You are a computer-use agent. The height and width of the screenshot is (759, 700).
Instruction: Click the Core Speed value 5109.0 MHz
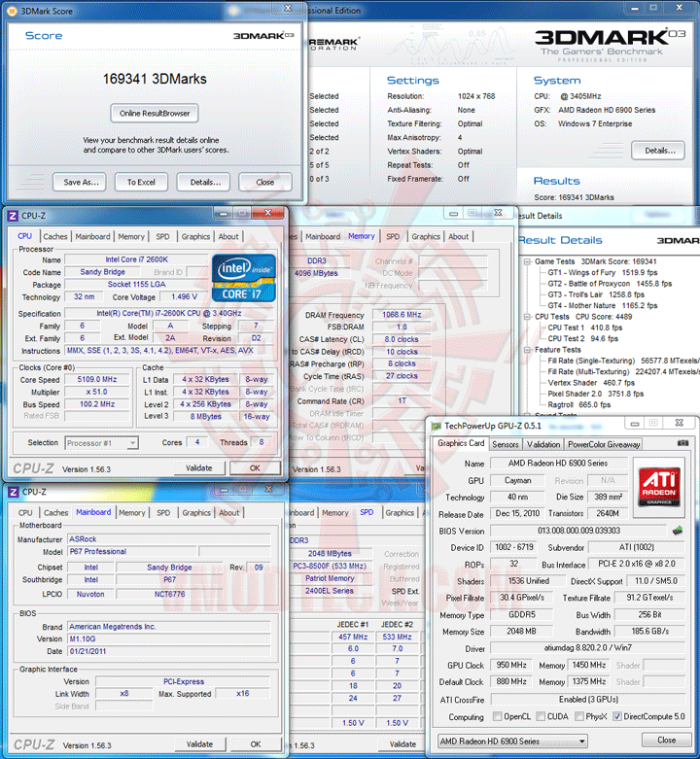(x=97, y=379)
